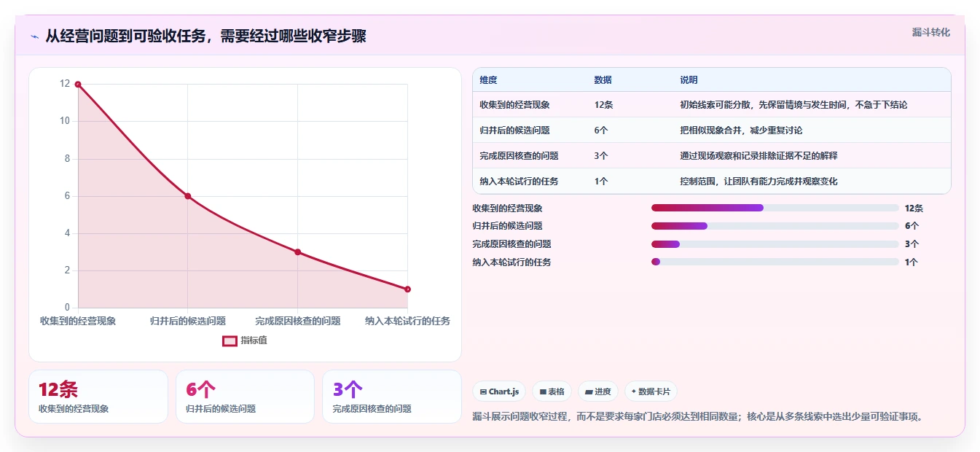Click the chart data point at 1
This screenshot has width=980, height=452.
pyautogui.click(x=407, y=289)
